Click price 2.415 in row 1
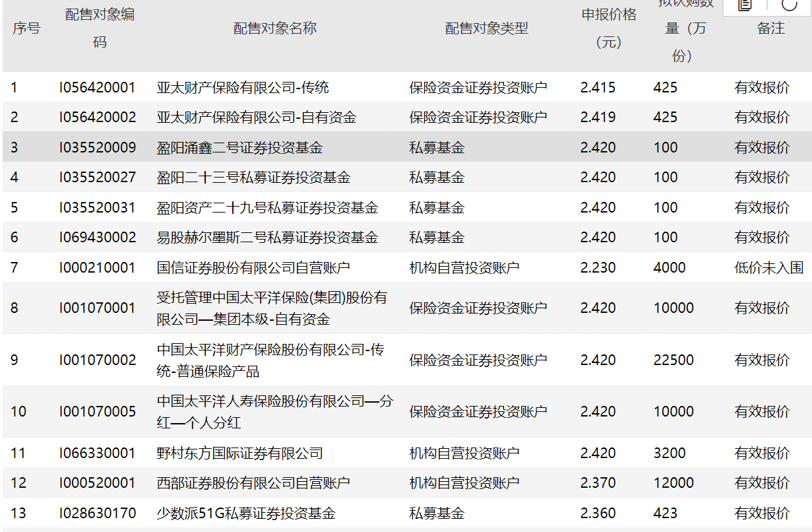812x532 pixels. tap(598, 87)
